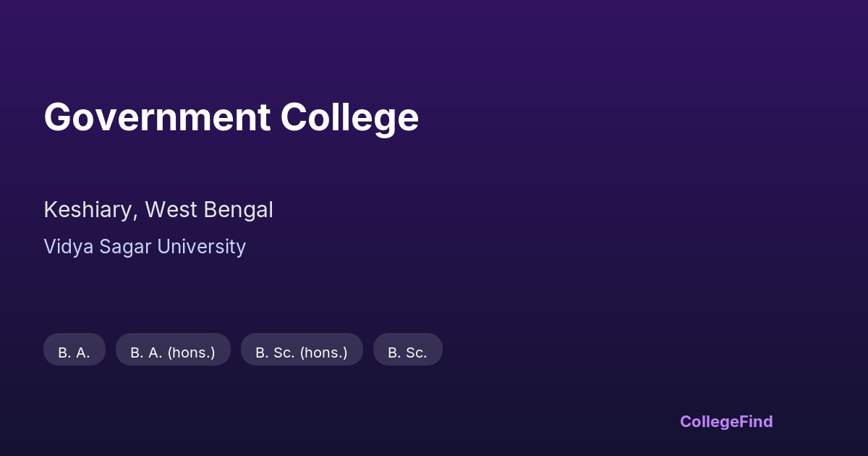
Task: Click the word "University" in the affiliation line
Action: 202,247
